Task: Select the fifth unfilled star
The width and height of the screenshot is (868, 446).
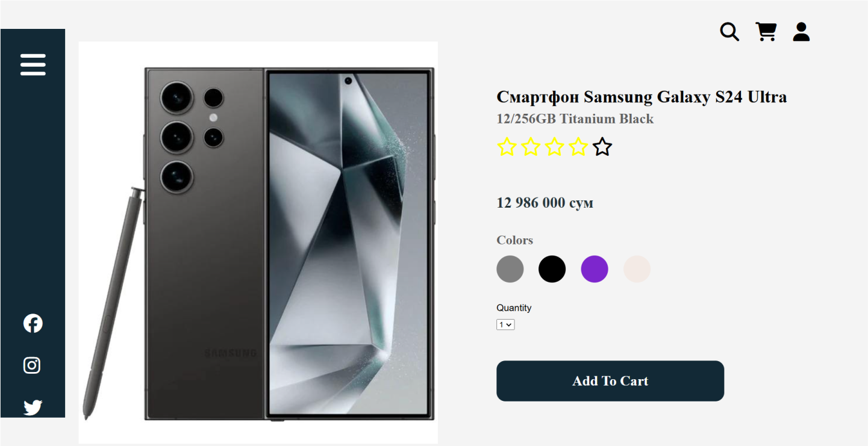Action: coord(602,147)
